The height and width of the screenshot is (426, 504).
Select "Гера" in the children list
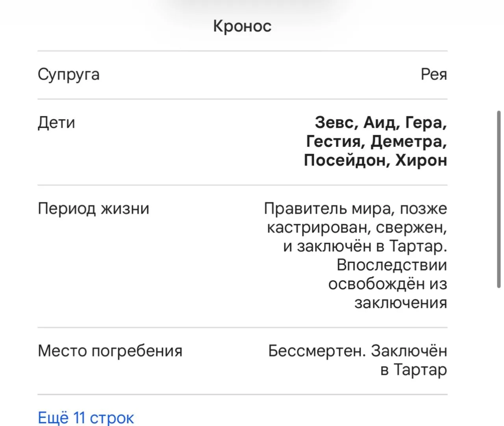423,123
